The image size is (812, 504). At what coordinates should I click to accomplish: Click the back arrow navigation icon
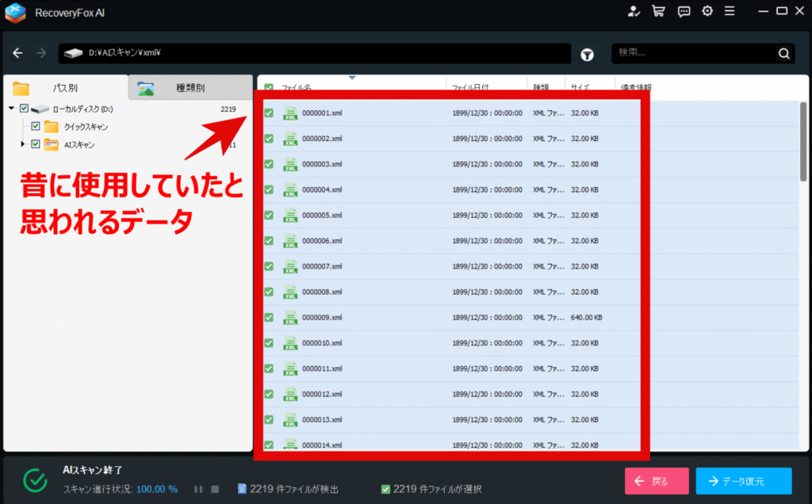coord(17,53)
